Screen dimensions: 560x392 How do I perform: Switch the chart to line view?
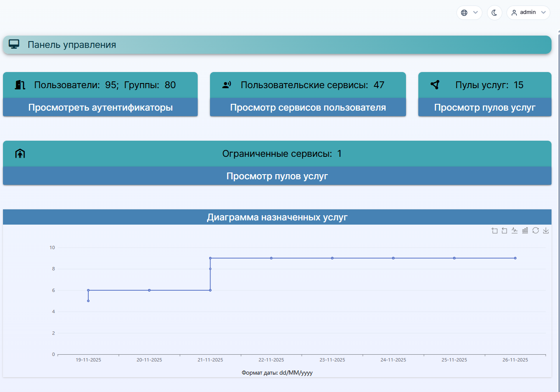tap(515, 231)
